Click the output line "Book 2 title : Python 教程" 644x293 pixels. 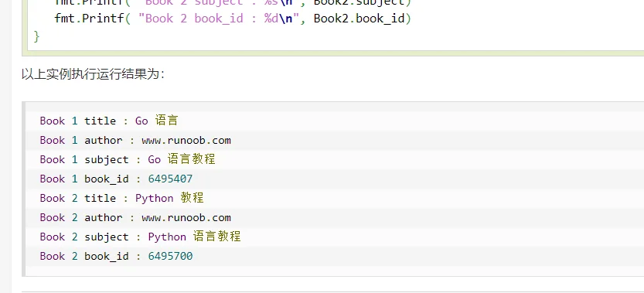point(121,198)
